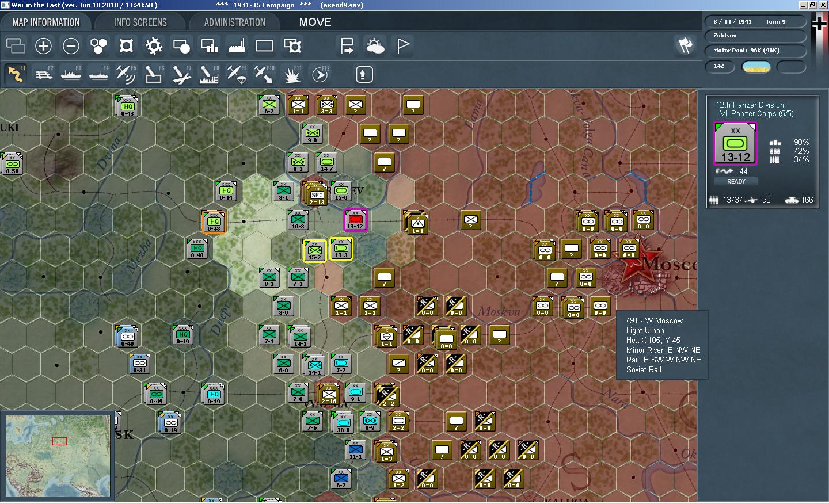829x504 pixels.
Task: Select the 15-0 motorized unit
Action: pos(341,191)
